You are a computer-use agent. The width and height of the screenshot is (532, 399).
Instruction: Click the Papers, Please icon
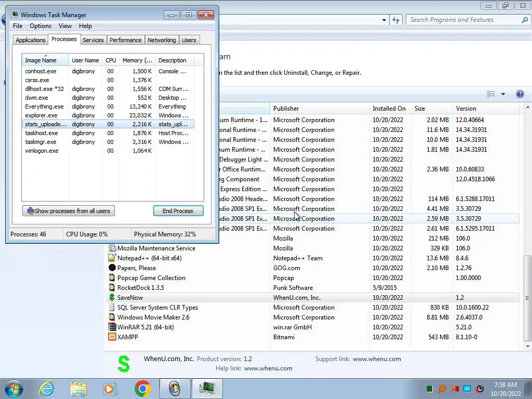coord(112,268)
